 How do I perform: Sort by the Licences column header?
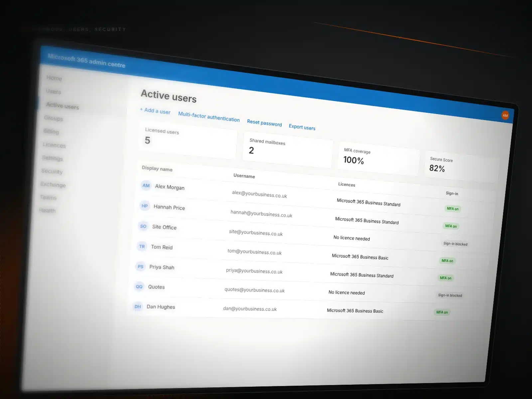346,185
